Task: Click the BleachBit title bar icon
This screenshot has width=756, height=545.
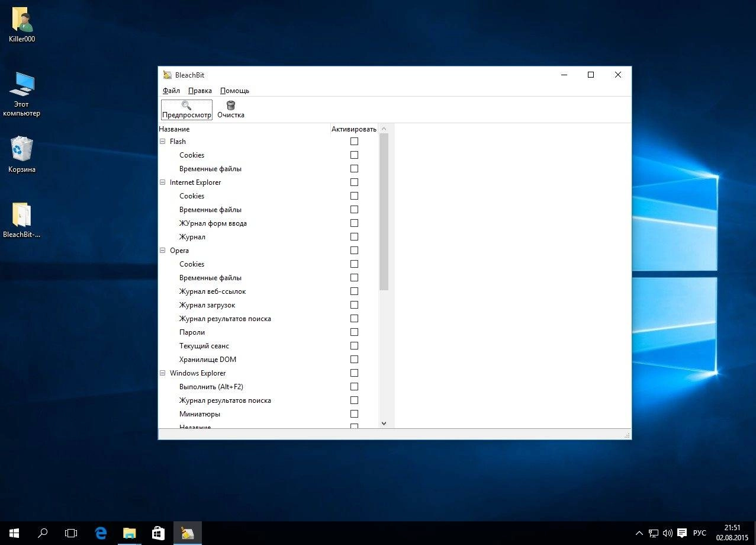Action: tap(168, 75)
